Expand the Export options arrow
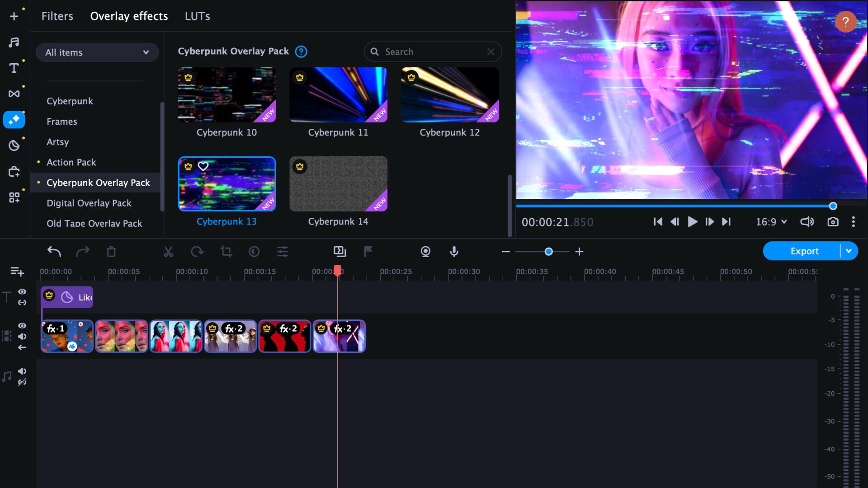 pyautogui.click(x=849, y=251)
